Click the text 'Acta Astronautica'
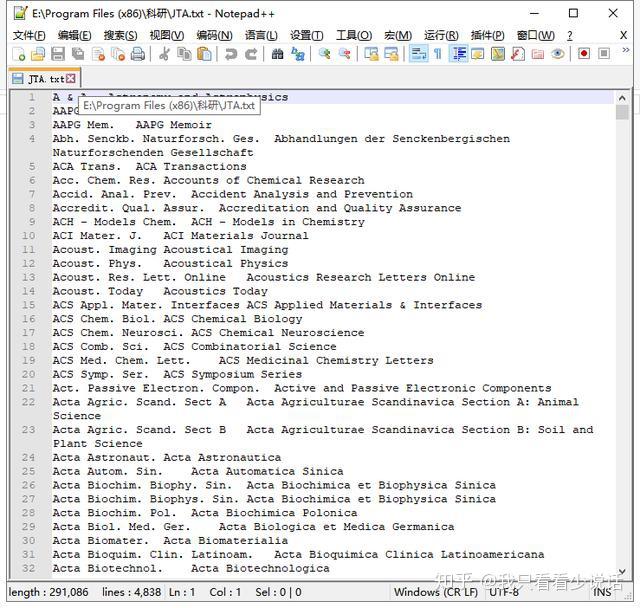This screenshot has width=640, height=608. (x=222, y=457)
